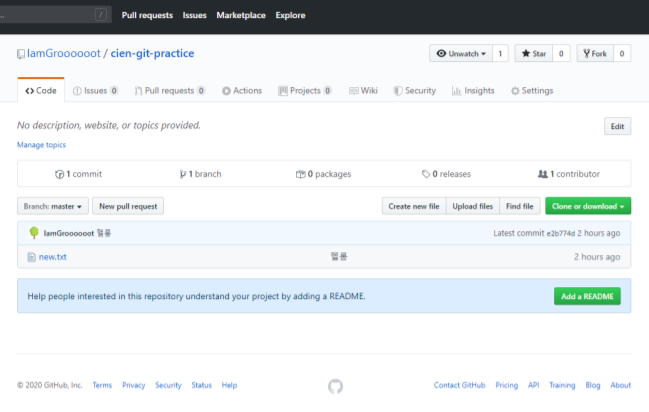This screenshot has width=649, height=412.
Task: Open the Security tab
Action: click(415, 91)
